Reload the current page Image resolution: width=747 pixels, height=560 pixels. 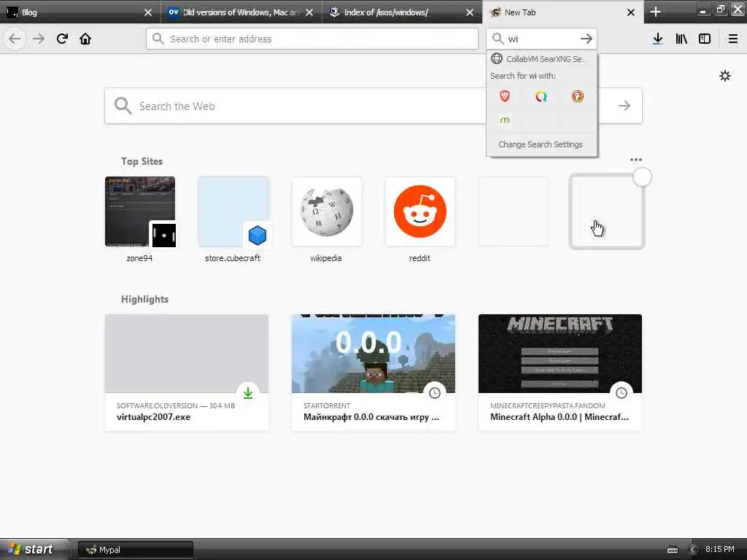pyautogui.click(x=62, y=39)
